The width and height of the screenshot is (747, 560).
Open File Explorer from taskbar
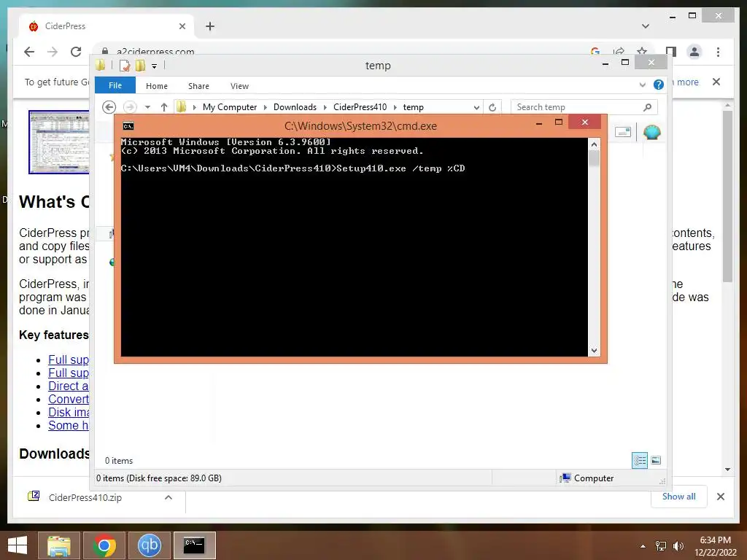pyautogui.click(x=58, y=545)
